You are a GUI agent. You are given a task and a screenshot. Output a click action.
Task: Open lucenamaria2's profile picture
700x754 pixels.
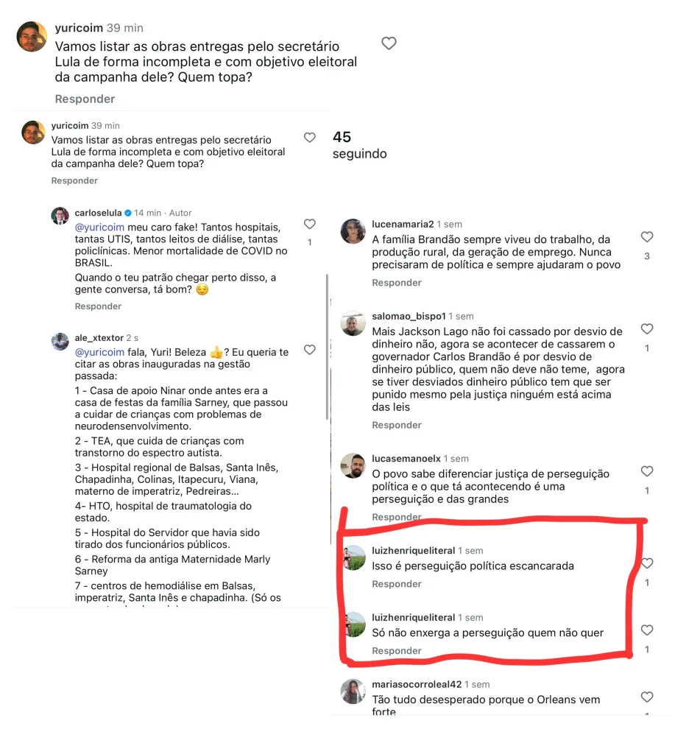(353, 231)
